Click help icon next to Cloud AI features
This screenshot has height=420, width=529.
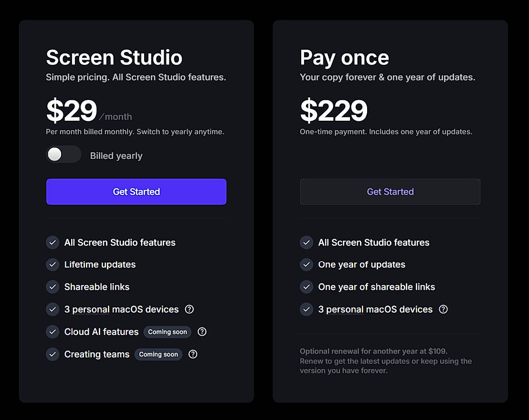(x=202, y=332)
